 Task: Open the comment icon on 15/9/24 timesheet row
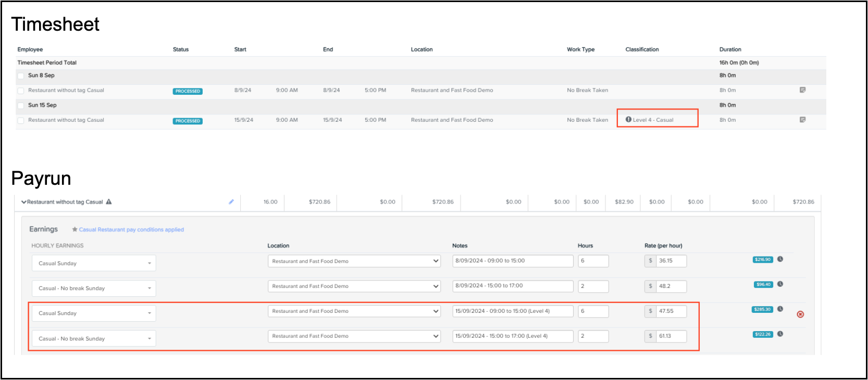point(802,120)
